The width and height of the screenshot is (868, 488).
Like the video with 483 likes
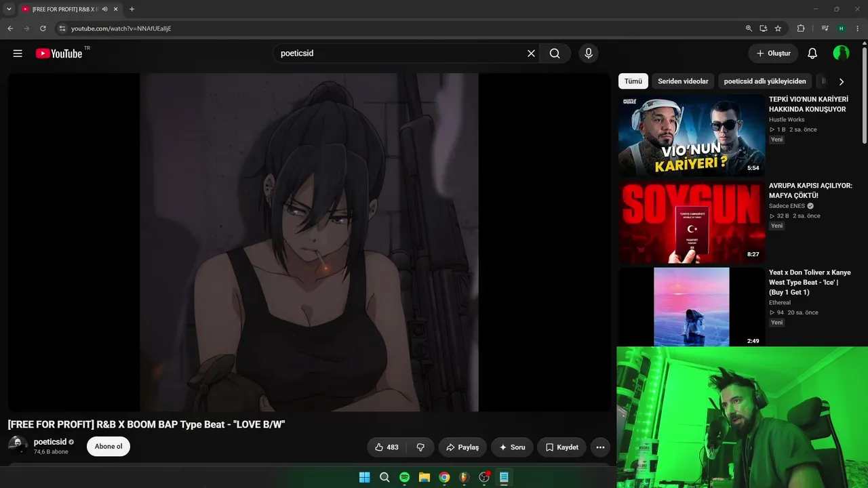click(x=386, y=447)
